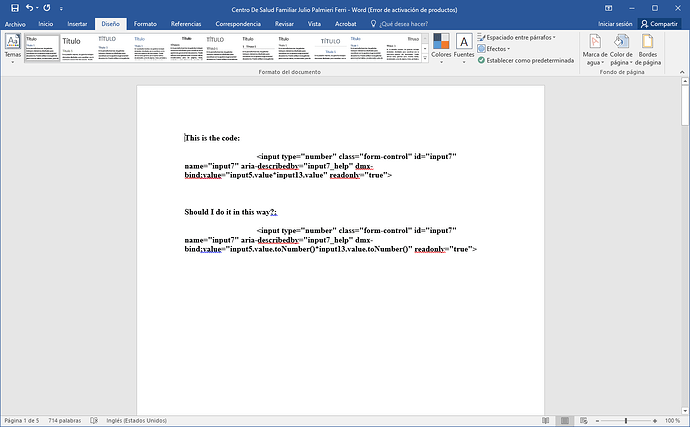Click Bordes de página

(x=648, y=50)
